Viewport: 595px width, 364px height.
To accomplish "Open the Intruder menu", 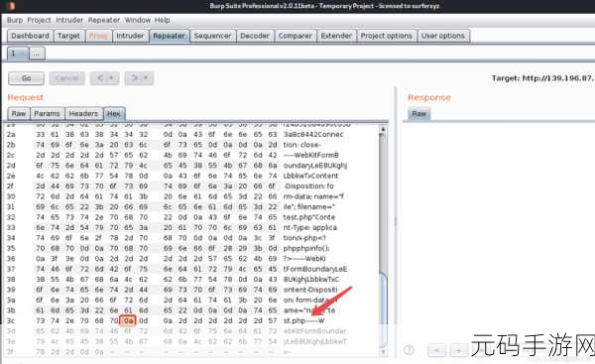I will (69, 20).
